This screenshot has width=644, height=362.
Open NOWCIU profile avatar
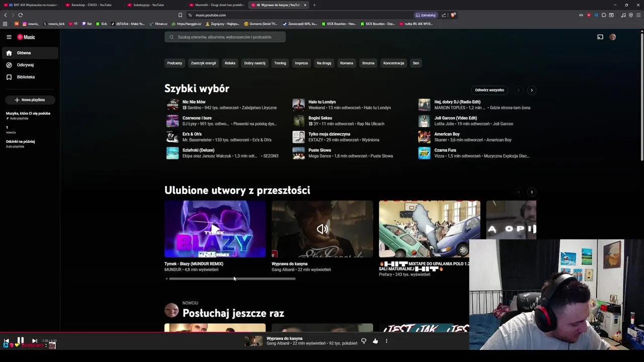172,310
